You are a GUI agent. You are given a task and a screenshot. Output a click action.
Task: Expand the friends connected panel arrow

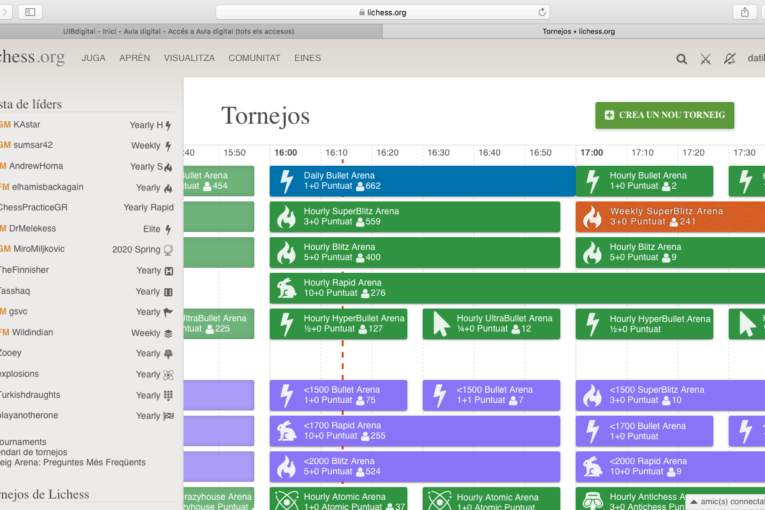693,502
